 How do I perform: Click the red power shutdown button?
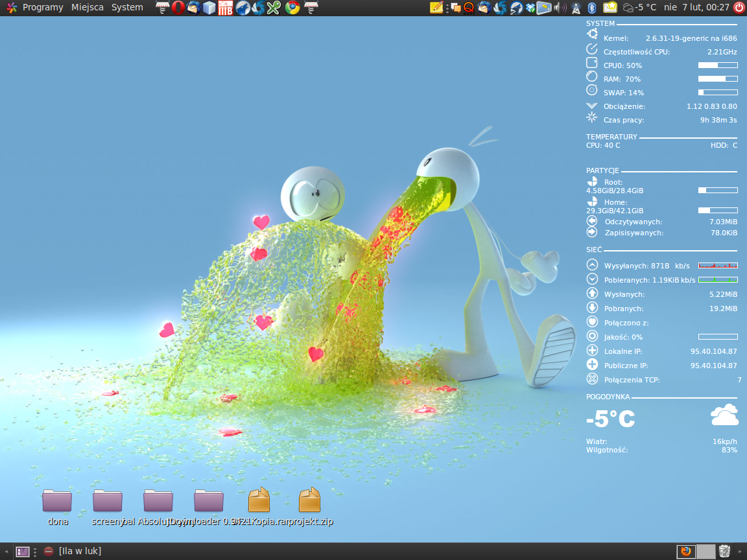point(739,8)
